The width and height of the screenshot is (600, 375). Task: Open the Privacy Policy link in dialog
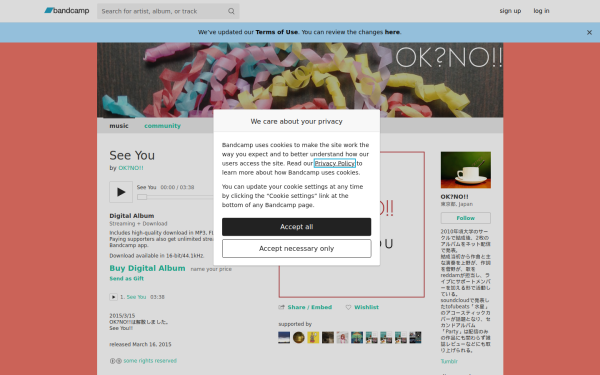[335, 163]
